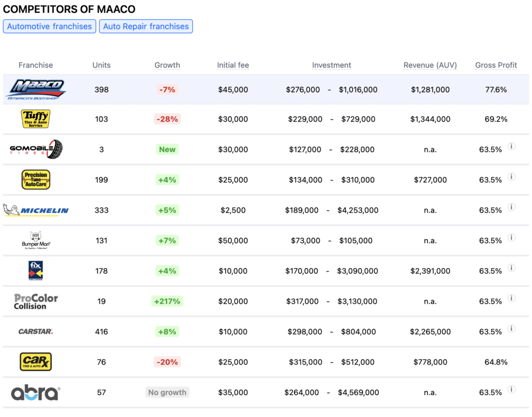The width and height of the screenshot is (532, 417).
Task: Click ProColor's $3,130,000 maximum investment
Action: coord(357,301)
